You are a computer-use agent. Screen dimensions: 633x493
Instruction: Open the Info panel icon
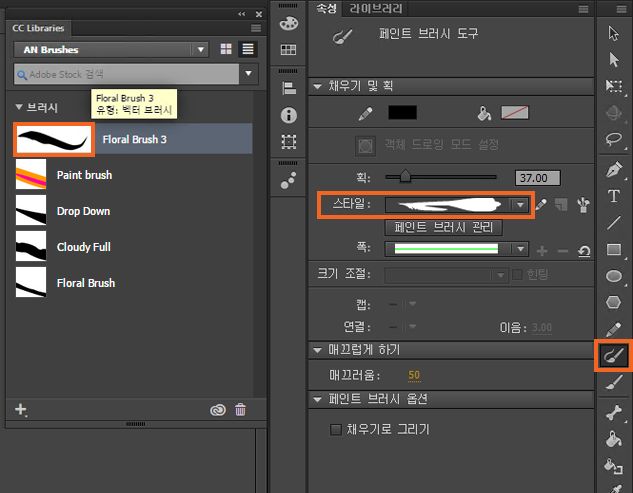click(x=289, y=115)
